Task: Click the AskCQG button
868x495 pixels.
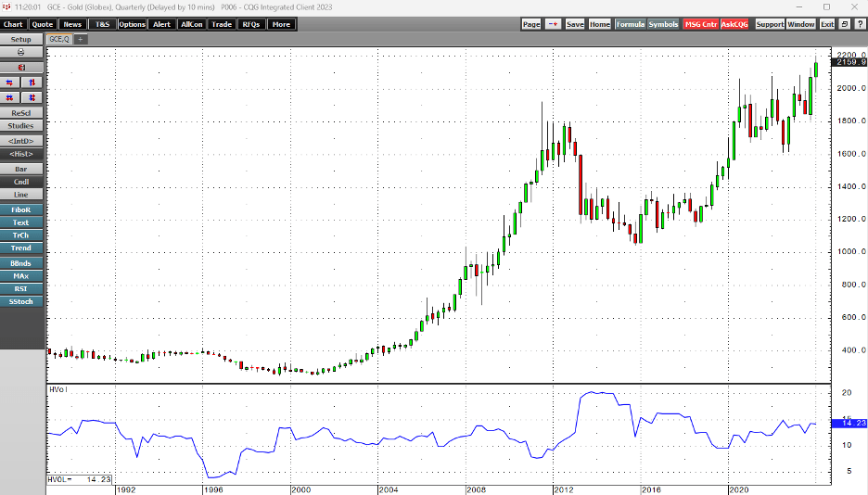Action: (734, 24)
